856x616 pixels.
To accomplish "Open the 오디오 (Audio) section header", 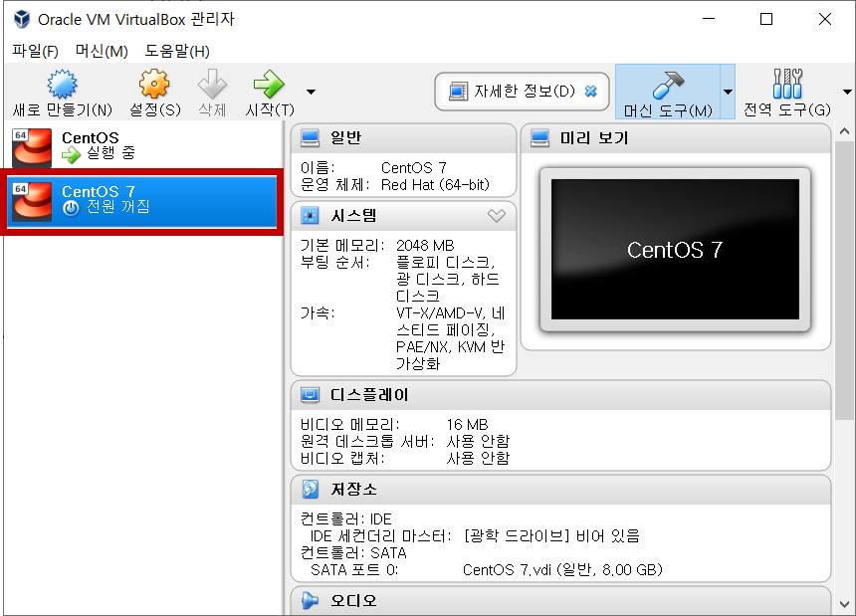I will point(560,601).
